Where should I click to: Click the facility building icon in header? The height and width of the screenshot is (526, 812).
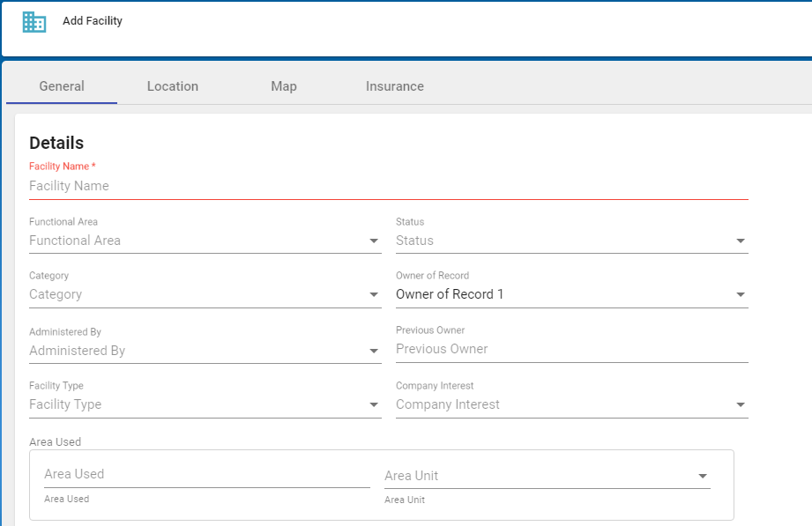34,22
